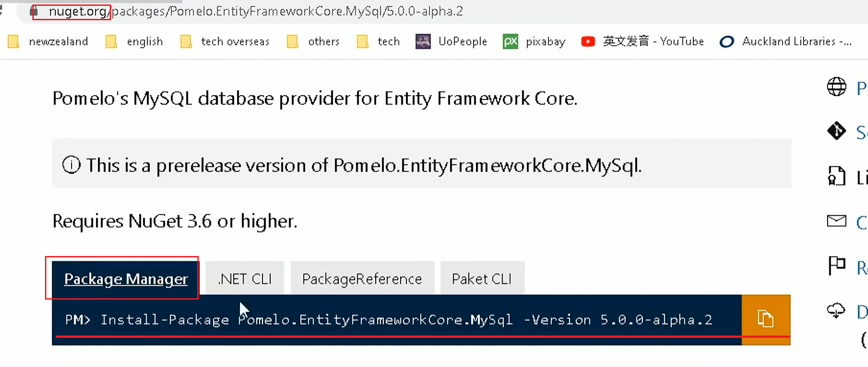The width and height of the screenshot is (868, 367).
Task: Click the nuget.org address bar URL
Action: pos(252,11)
